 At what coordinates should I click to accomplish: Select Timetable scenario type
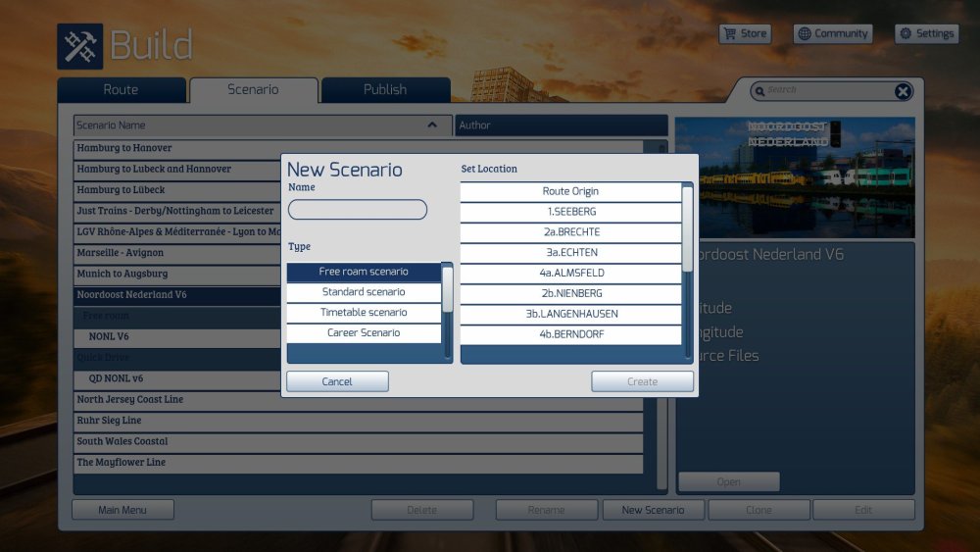tap(364, 313)
